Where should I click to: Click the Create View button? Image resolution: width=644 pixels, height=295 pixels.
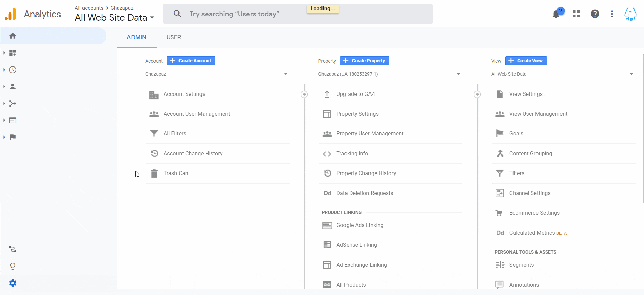[526, 61]
